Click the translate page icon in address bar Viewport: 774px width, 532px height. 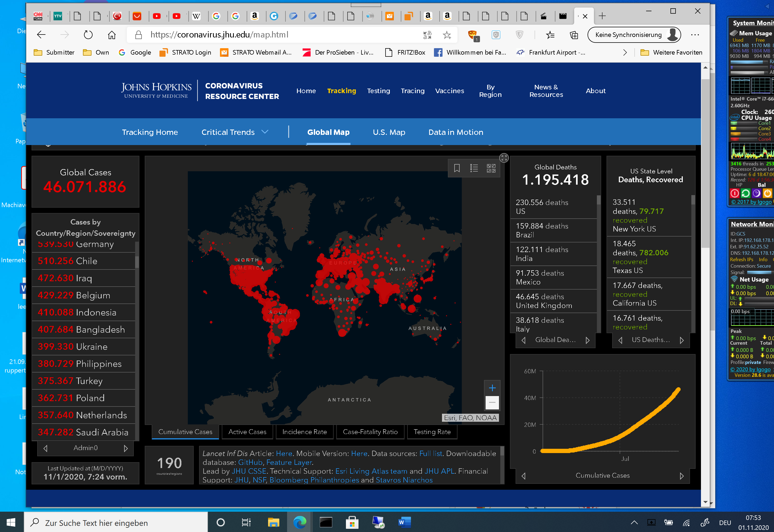[x=427, y=35]
